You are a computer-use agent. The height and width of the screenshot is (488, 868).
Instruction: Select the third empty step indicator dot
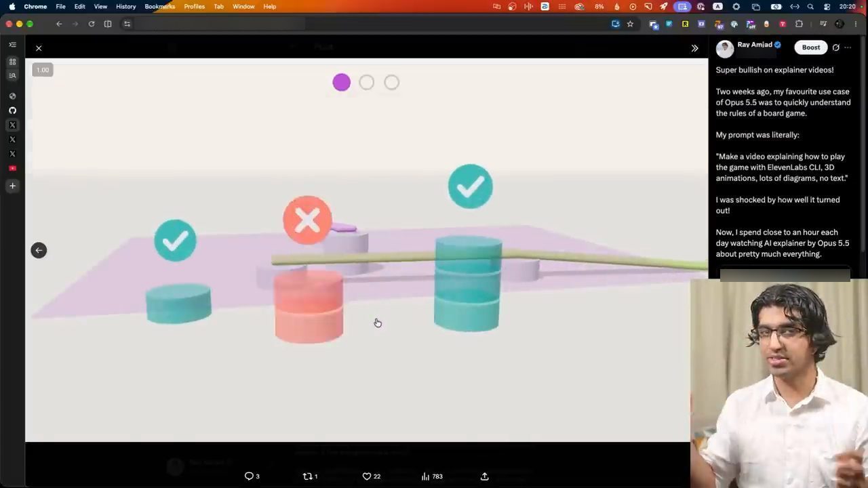coord(391,83)
